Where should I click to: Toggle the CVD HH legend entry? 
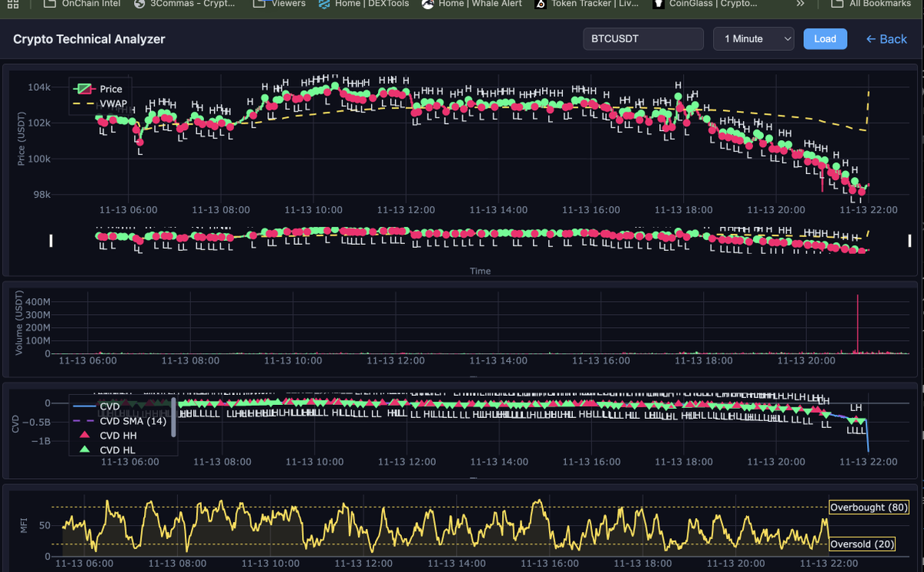(106, 435)
